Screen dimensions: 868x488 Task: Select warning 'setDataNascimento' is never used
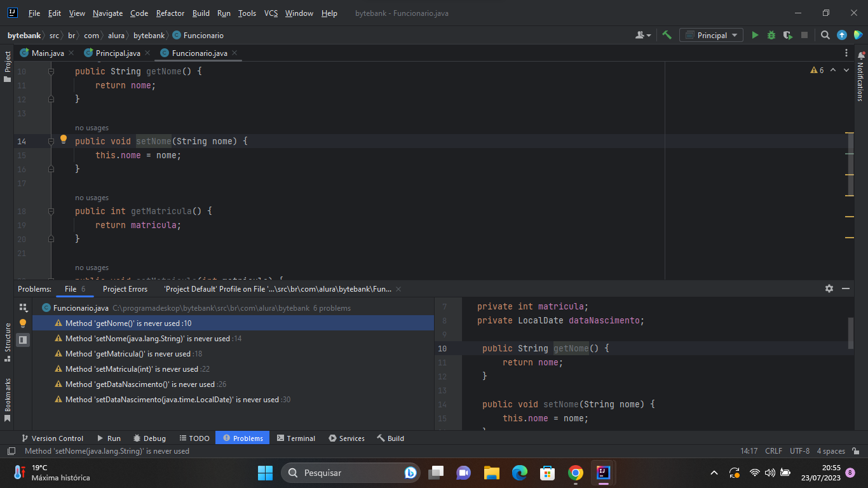233,400
